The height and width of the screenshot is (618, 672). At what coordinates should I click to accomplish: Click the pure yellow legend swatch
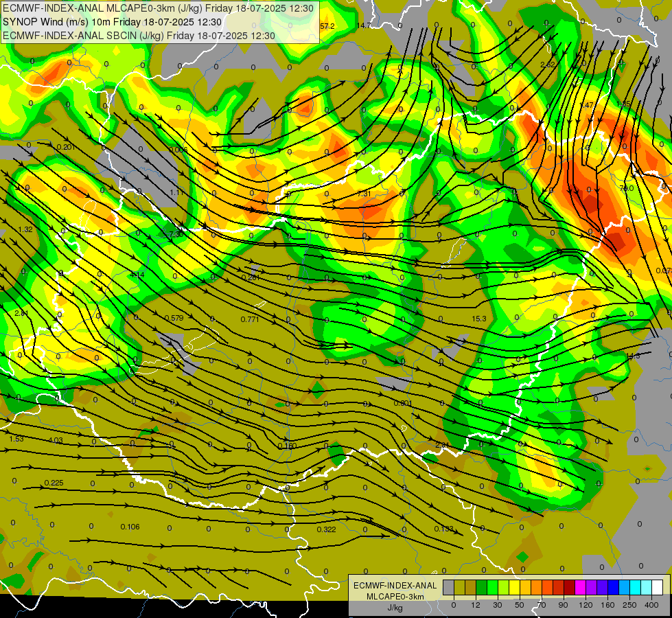(x=515, y=587)
